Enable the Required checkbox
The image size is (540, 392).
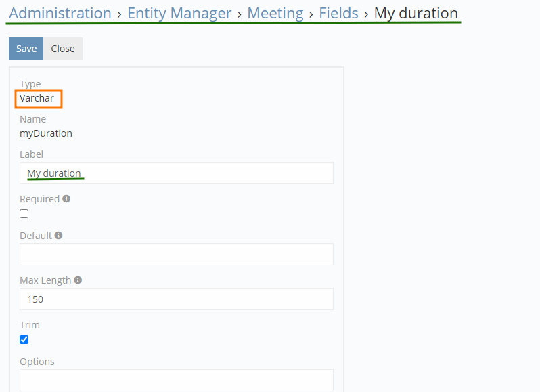click(24, 214)
